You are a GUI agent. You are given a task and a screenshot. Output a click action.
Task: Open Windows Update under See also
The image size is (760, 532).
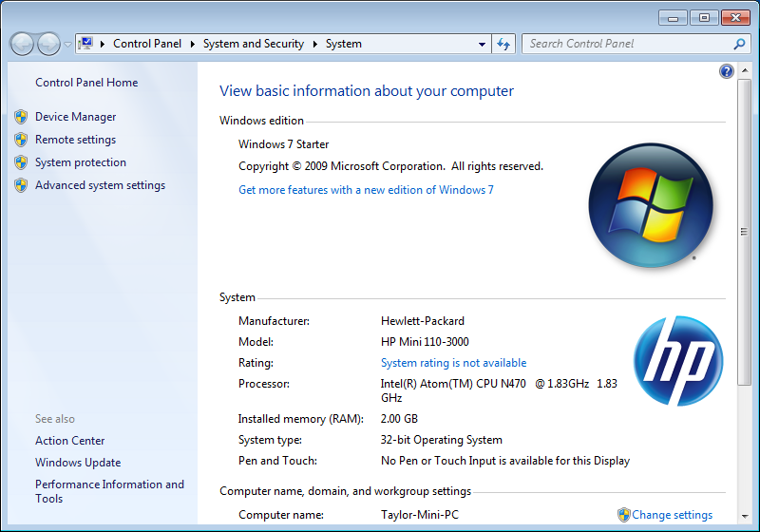[78, 463]
